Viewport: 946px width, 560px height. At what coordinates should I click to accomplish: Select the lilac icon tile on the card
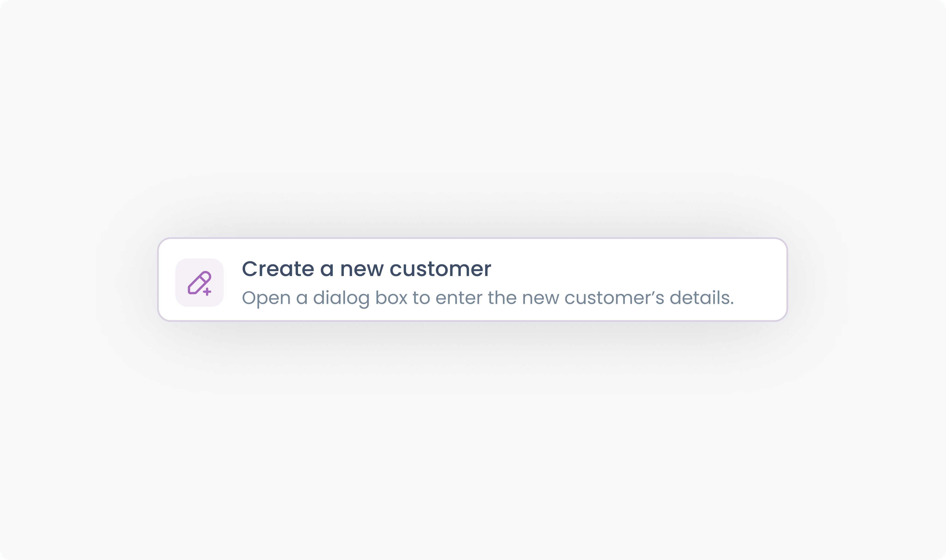tap(199, 283)
